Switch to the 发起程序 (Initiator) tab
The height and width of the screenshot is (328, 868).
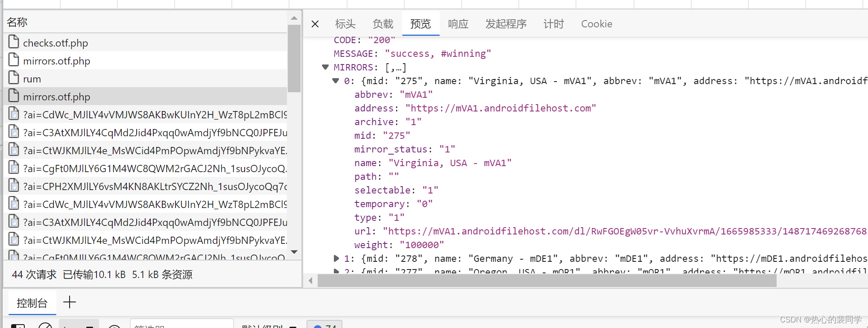point(506,24)
